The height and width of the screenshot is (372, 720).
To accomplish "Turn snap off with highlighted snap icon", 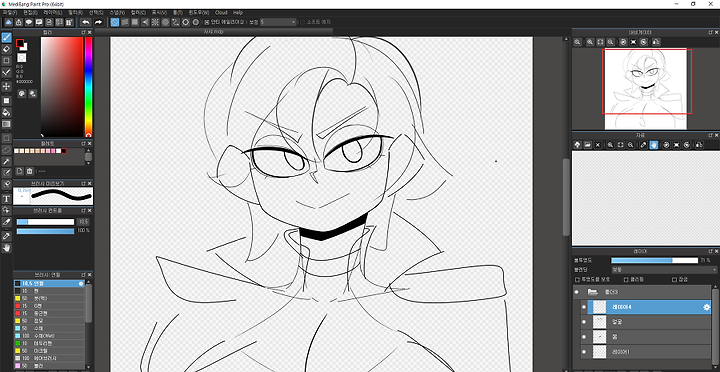I will (115, 22).
